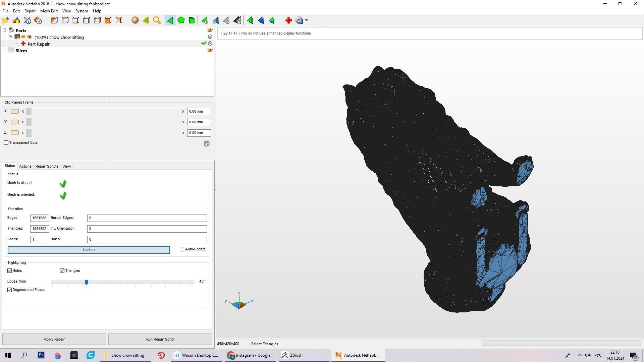Reset clip planes with circular arrow icon
Viewport: 644px width, 362px height.
coord(206,143)
